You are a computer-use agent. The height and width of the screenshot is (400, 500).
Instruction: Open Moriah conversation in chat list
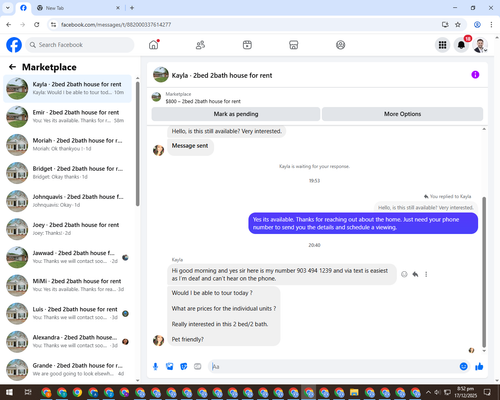pyautogui.click(x=67, y=145)
